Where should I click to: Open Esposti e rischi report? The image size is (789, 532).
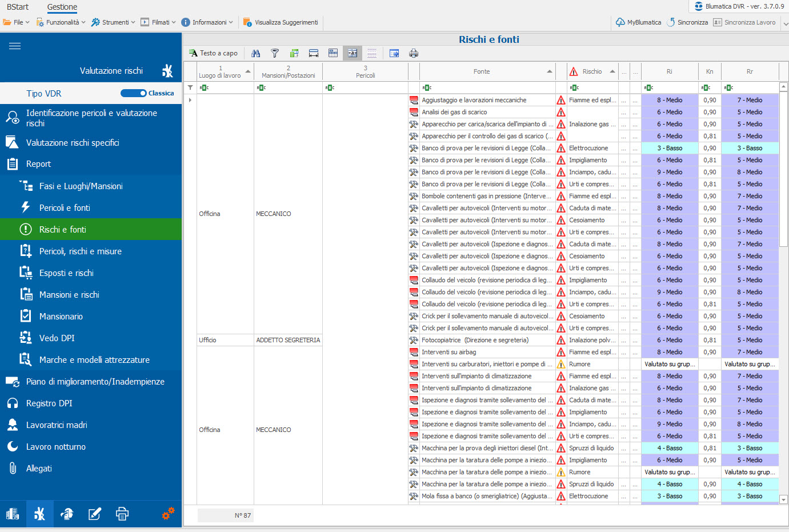pos(91,273)
